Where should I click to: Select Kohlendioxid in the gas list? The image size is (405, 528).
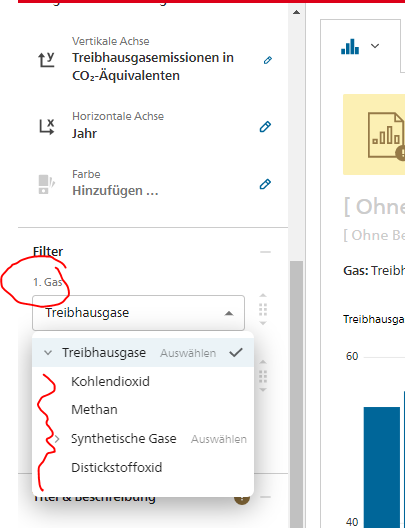coord(110,382)
